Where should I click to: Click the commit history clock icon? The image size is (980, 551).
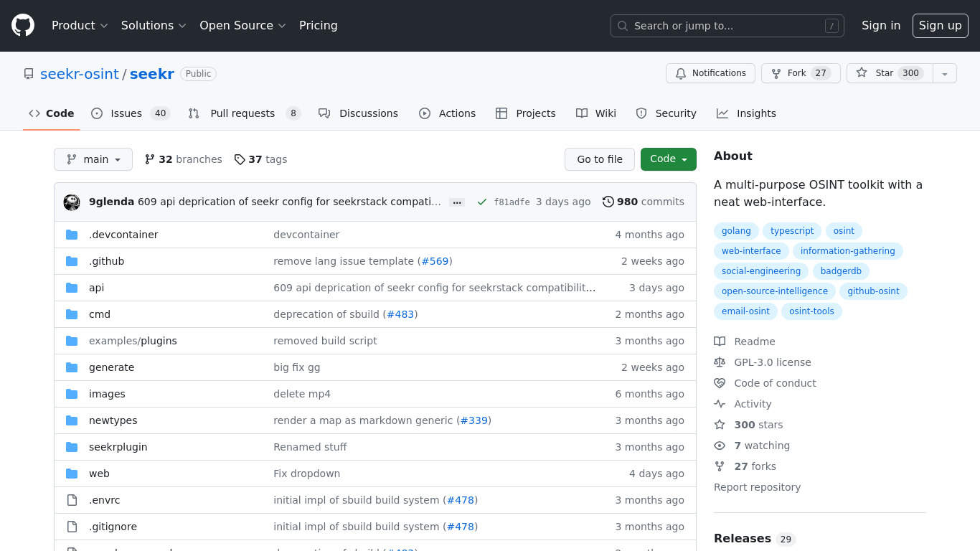608,202
